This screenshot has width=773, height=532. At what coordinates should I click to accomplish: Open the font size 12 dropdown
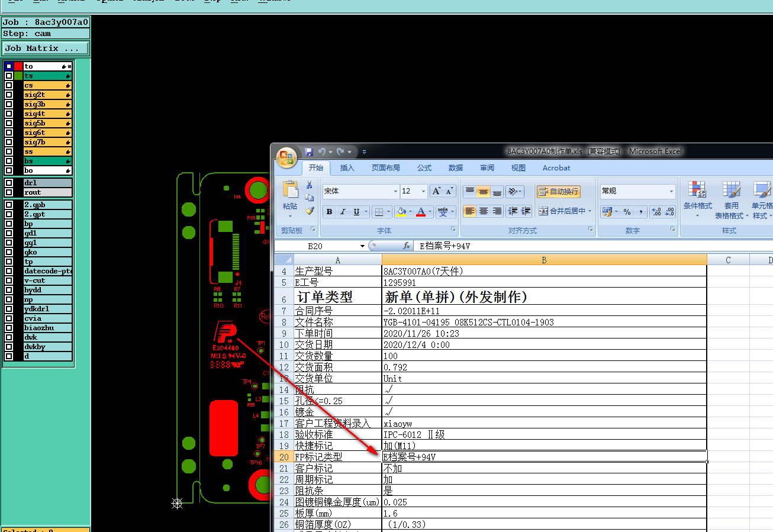423,191
